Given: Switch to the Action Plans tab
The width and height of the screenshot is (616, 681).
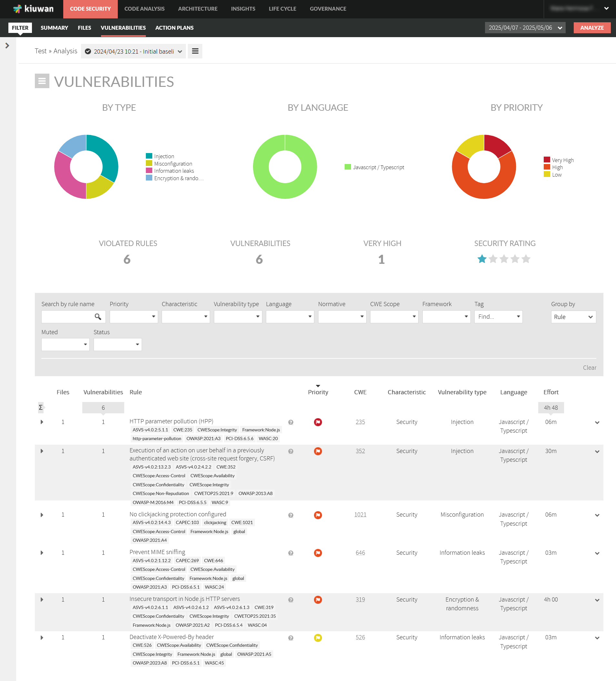Looking at the screenshot, I should pyautogui.click(x=174, y=28).
